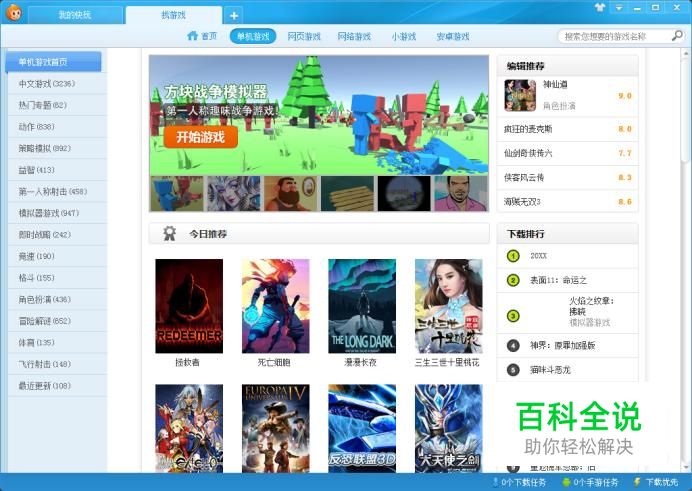Open 飞行射击 (148) category
Screen dimensions: 692x491
pyautogui.click(x=57, y=364)
